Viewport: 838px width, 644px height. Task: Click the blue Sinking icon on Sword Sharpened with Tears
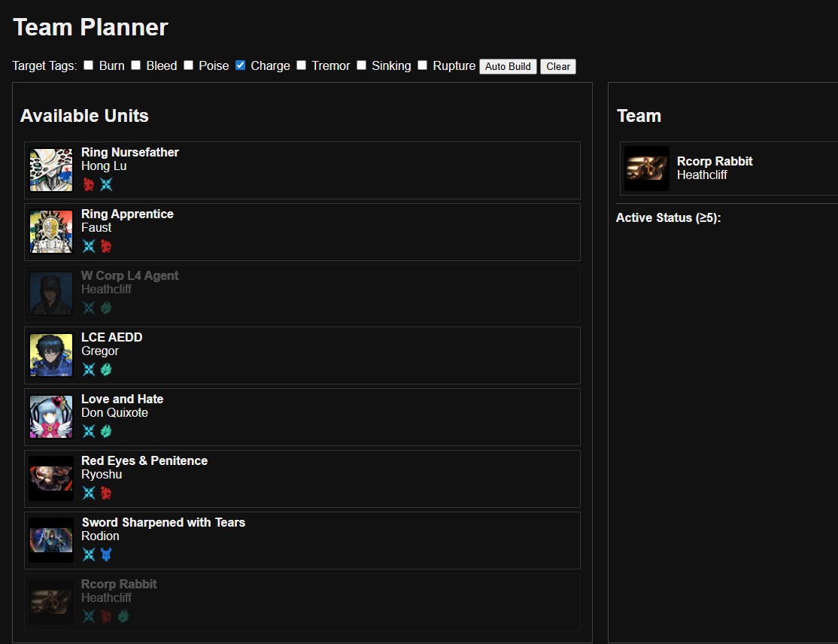(x=106, y=554)
